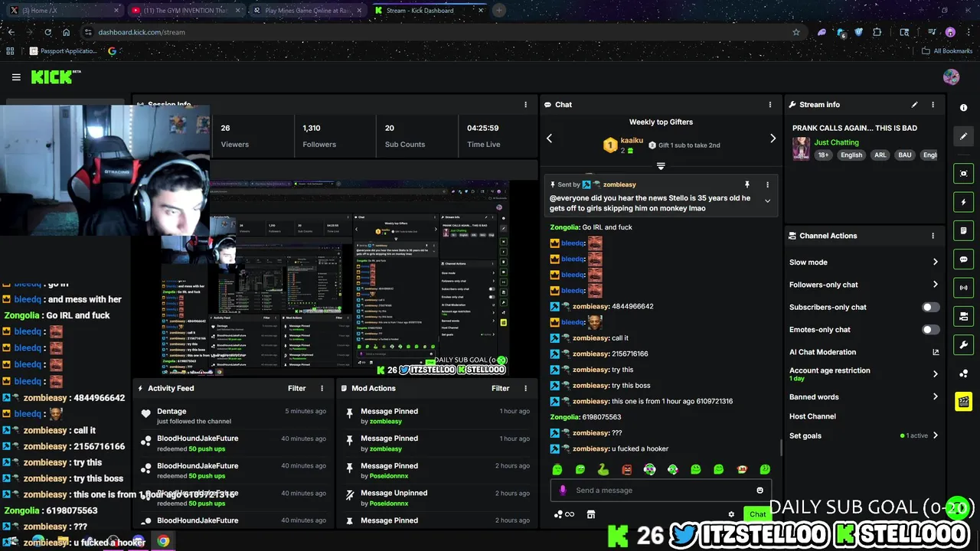Collapse the gifters banner using down arrow
The height and width of the screenshot is (551, 980).
[x=661, y=166]
